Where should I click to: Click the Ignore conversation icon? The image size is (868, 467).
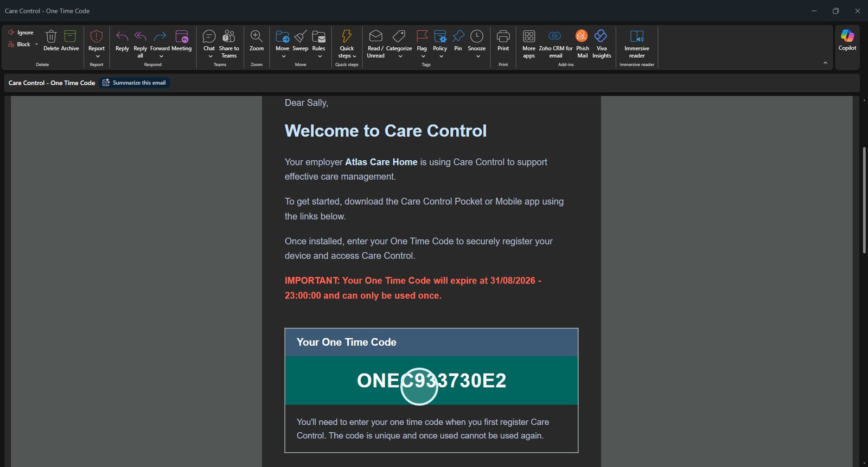(11, 33)
